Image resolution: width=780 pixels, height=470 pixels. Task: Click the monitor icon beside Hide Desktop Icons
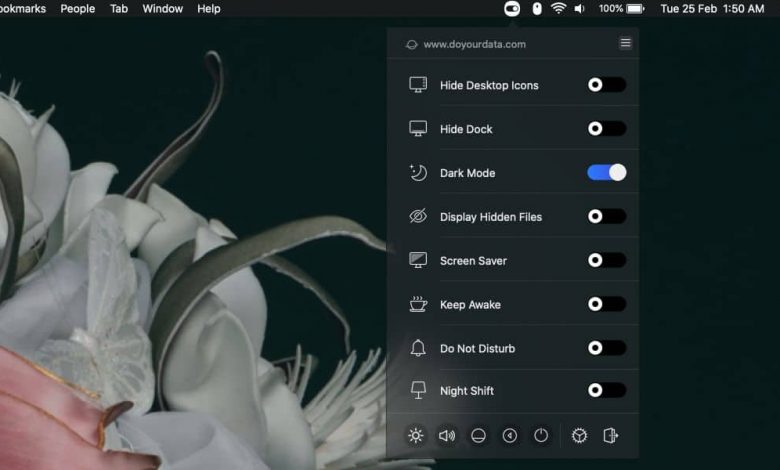point(418,85)
